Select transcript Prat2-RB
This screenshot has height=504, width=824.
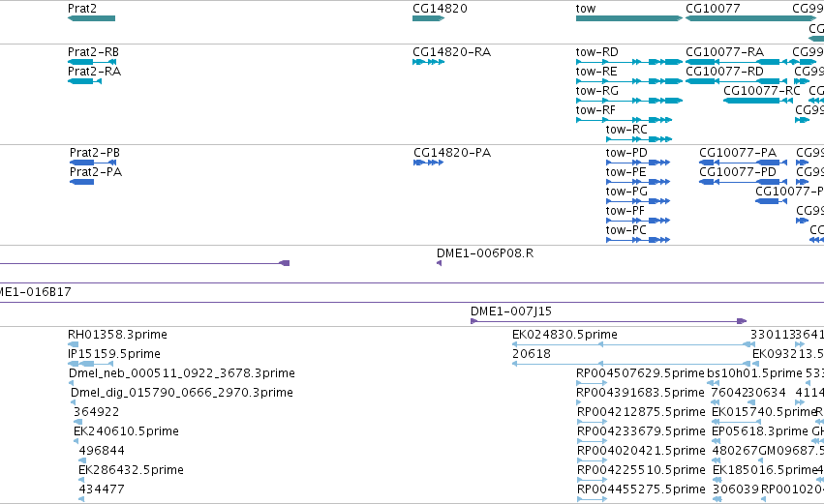(x=92, y=62)
